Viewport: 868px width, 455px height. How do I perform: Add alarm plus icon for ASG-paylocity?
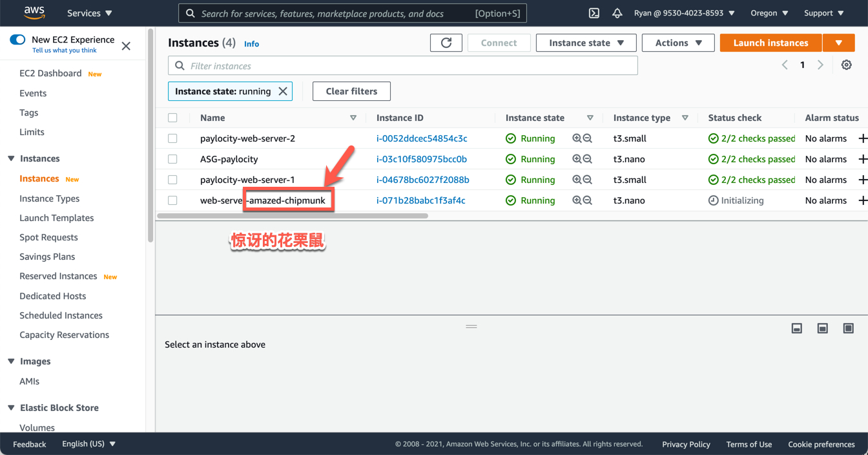(862, 159)
